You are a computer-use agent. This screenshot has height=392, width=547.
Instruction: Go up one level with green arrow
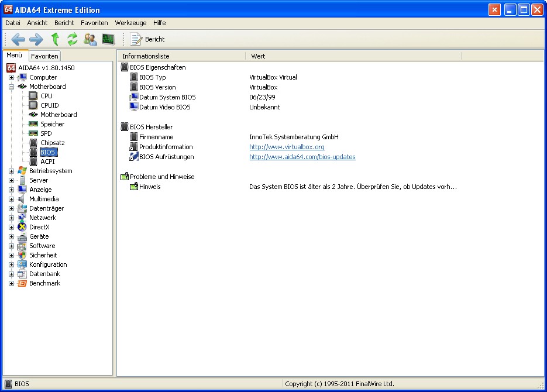[55, 39]
